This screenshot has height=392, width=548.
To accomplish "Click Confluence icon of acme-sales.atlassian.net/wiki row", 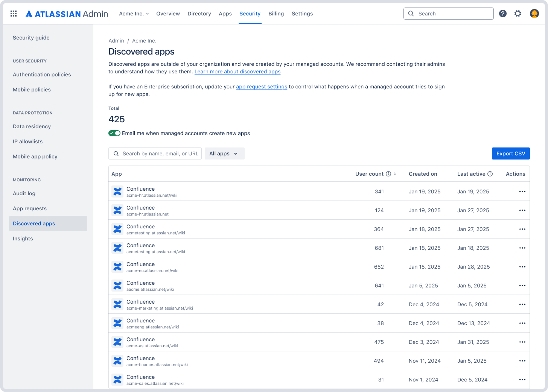I will coord(117,380).
